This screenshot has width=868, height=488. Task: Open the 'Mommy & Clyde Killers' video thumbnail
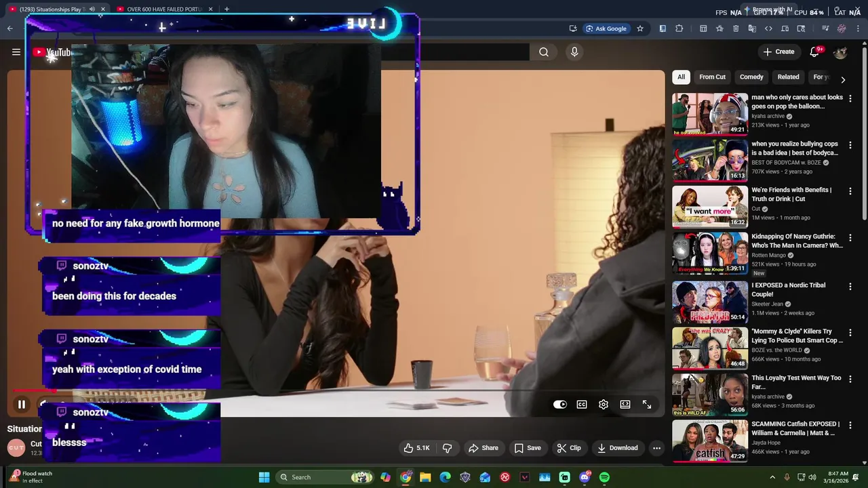710,348
